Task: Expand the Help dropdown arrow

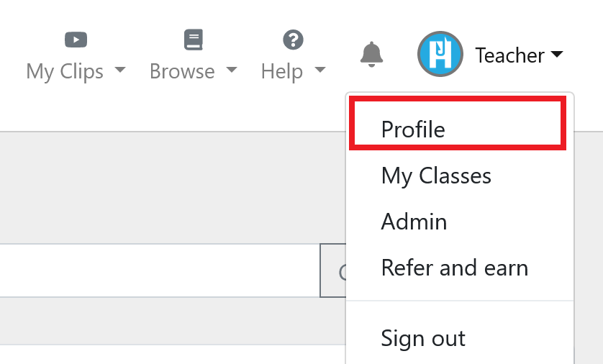Action: tap(320, 70)
